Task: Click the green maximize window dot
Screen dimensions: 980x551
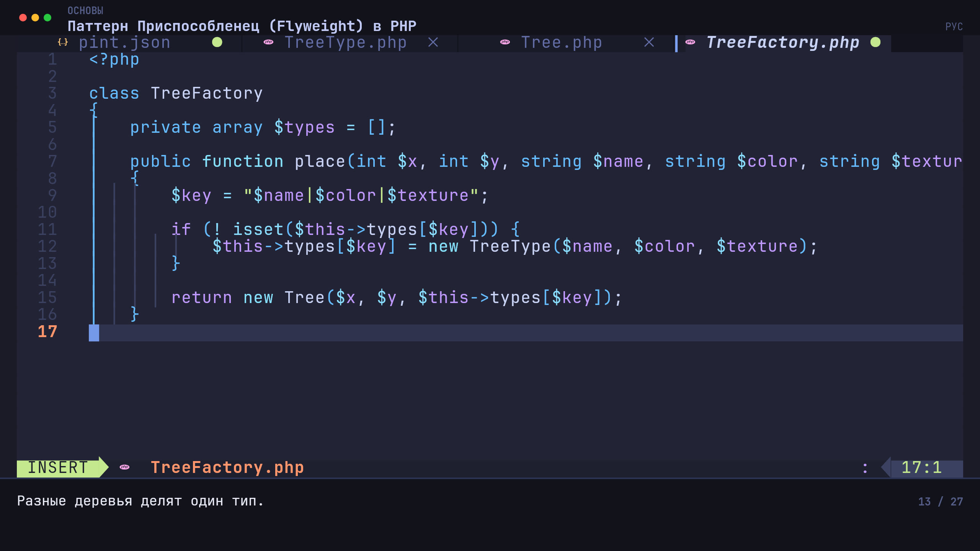Action: click(47, 18)
